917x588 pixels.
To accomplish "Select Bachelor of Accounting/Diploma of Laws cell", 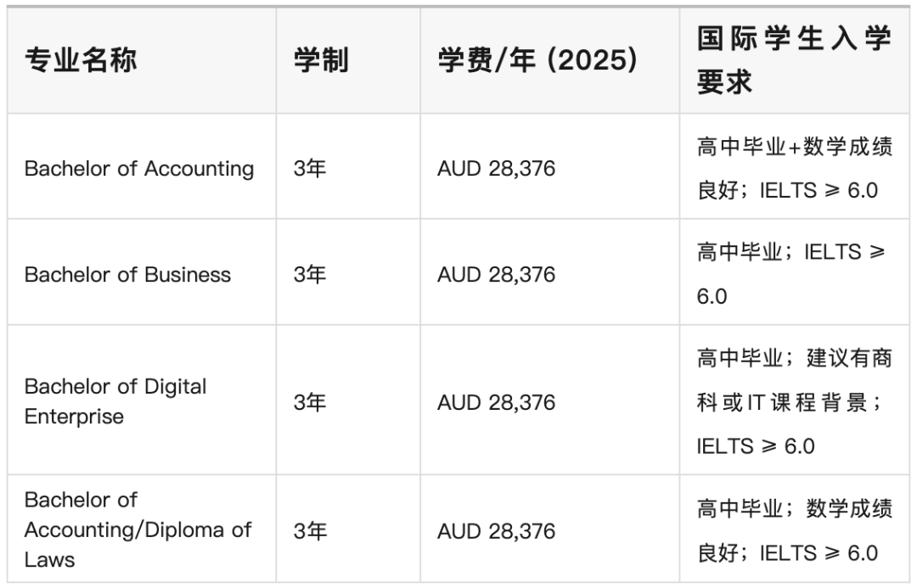I will (138, 529).
